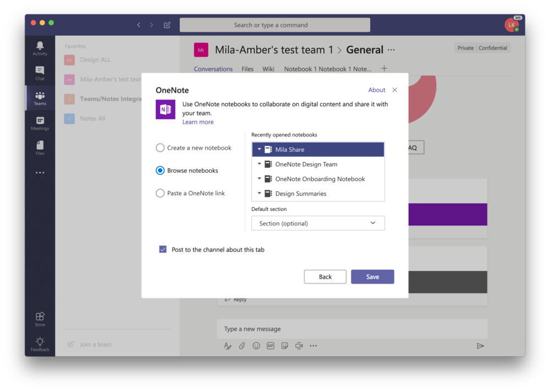Screen dimensions: 550x392
Task: Open Files icon in sidebar
Action: click(40, 148)
